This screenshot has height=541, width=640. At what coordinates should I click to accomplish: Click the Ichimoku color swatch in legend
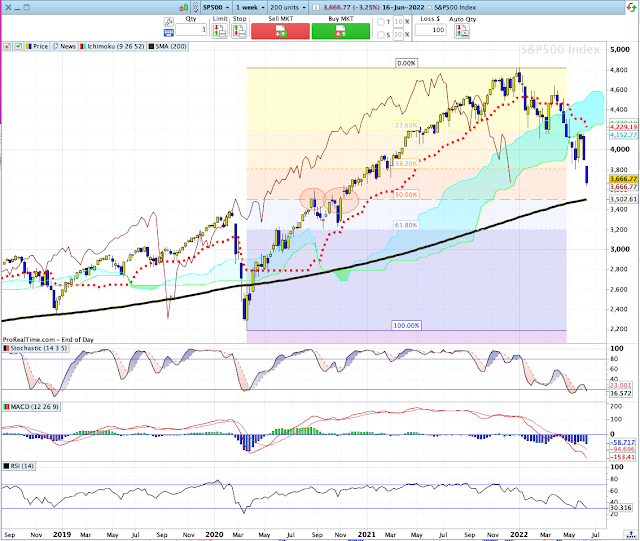83,47
